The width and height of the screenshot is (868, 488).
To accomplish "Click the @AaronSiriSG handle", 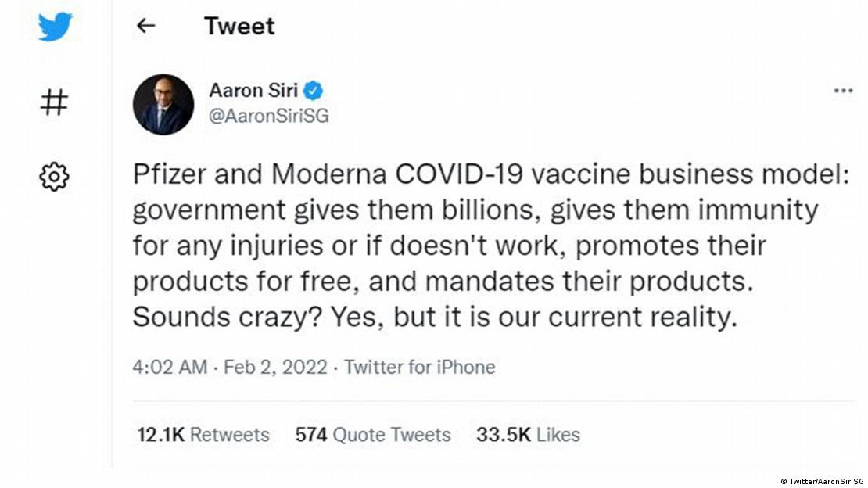I will pos(268,115).
